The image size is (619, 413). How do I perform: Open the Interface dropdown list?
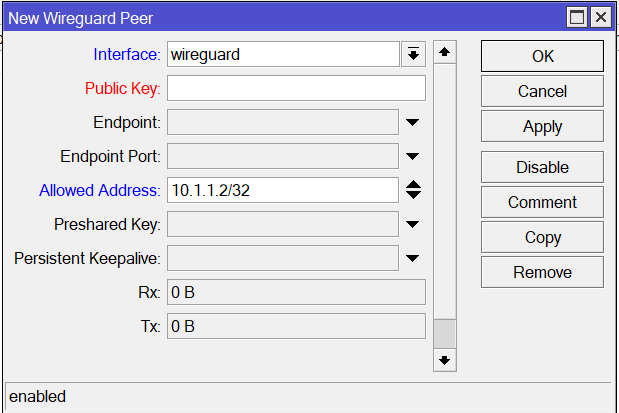tap(413, 54)
